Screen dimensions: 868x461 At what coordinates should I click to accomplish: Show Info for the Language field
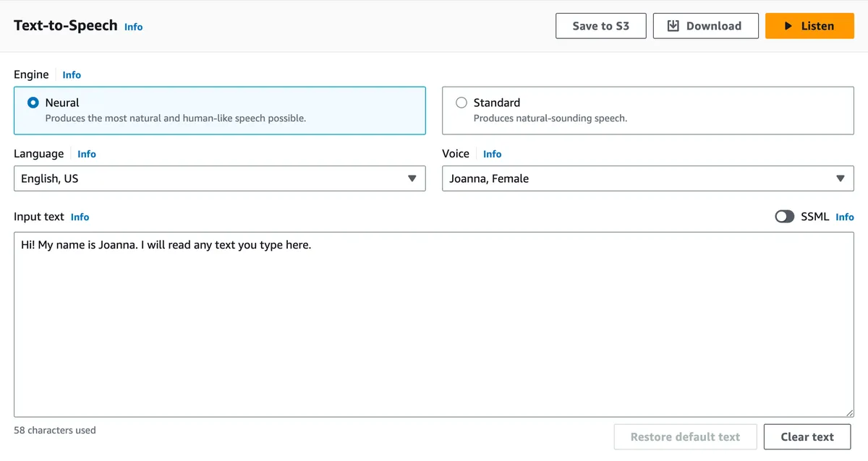click(87, 154)
